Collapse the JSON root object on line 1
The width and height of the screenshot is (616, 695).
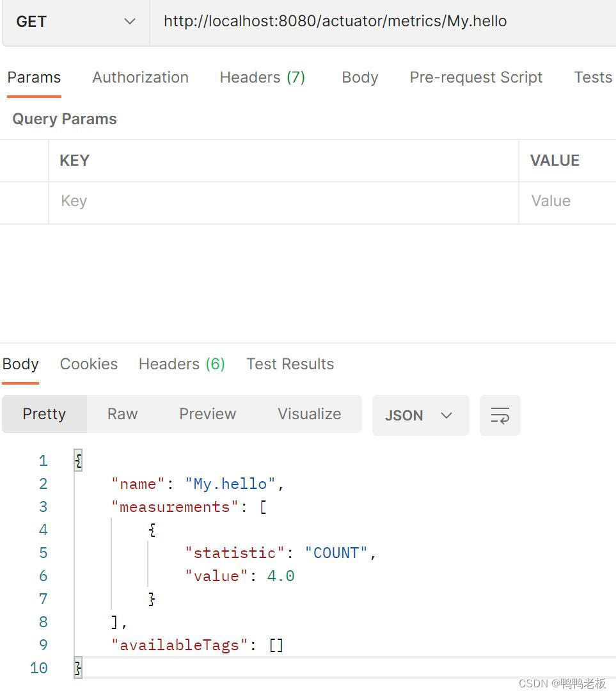[x=77, y=460]
